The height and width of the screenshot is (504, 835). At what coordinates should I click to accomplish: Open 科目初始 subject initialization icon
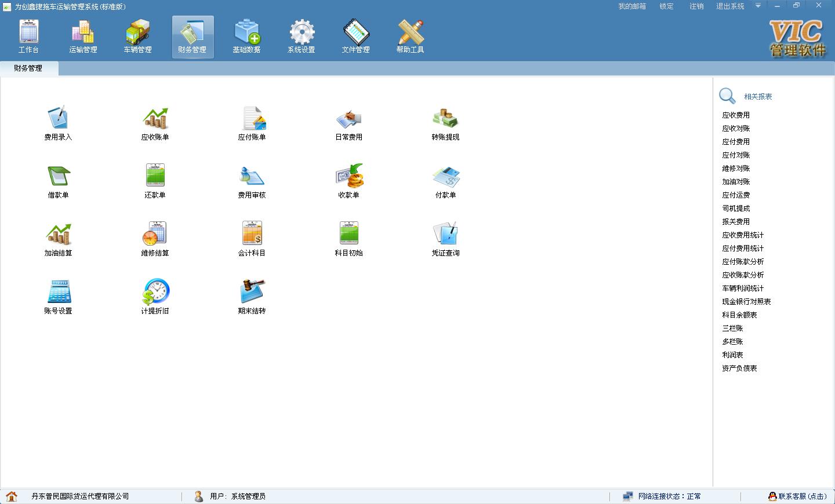[348, 239]
